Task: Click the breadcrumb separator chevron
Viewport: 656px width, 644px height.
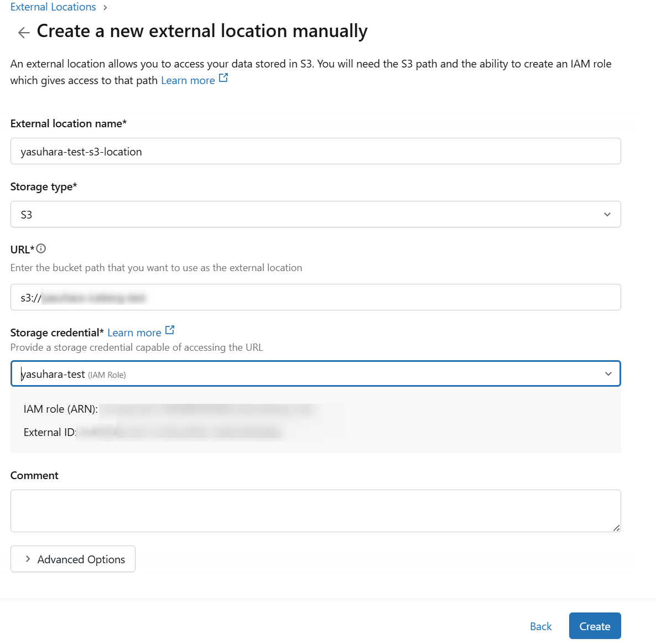Action: [105, 8]
